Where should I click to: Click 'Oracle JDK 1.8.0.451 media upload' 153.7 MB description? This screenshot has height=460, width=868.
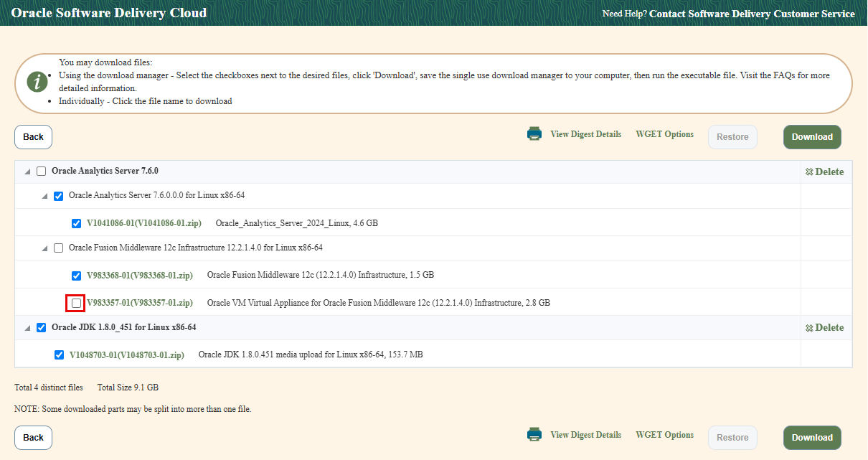[311, 355]
